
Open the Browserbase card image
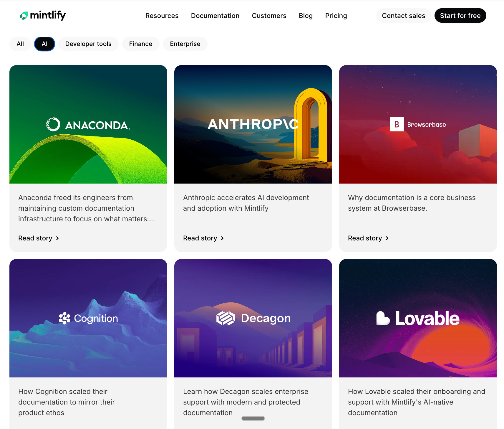click(x=418, y=124)
